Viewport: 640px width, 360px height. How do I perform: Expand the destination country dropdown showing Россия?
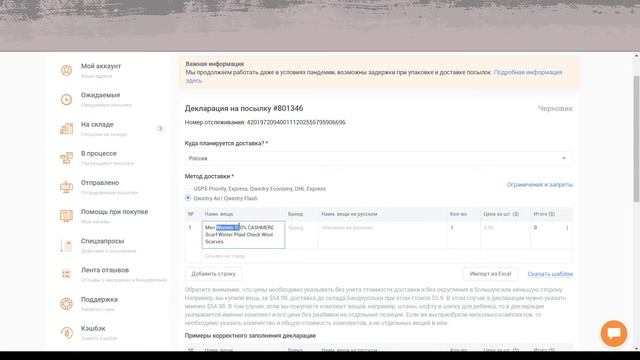coord(378,158)
